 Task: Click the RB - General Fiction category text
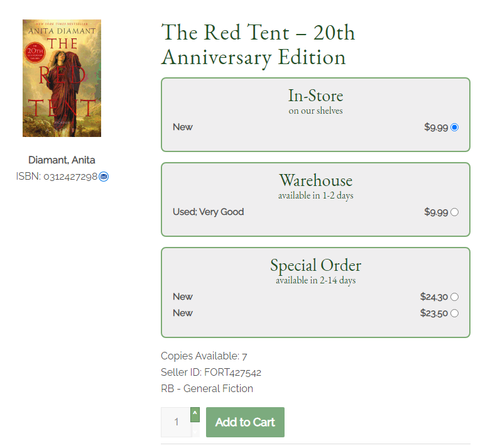pyautogui.click(x=207, y=389)
